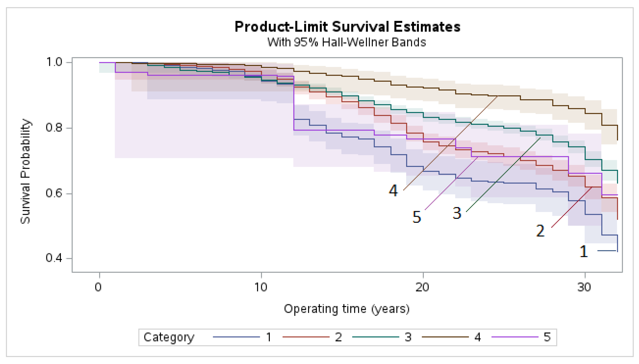Screen dimensions: 639x364
Task: Click the 'Operating time (years)' x-axis label
Action: coord(347,309)
